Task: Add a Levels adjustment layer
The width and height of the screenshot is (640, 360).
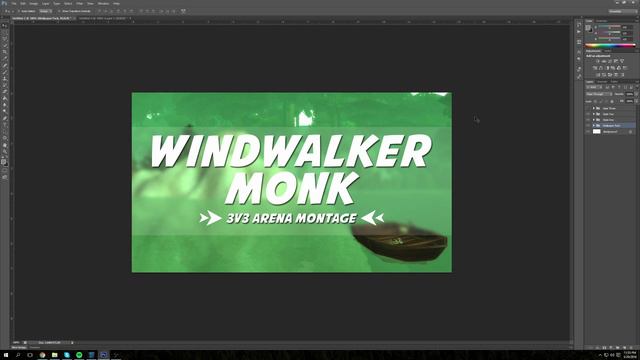Action: [x=604, y=61]
